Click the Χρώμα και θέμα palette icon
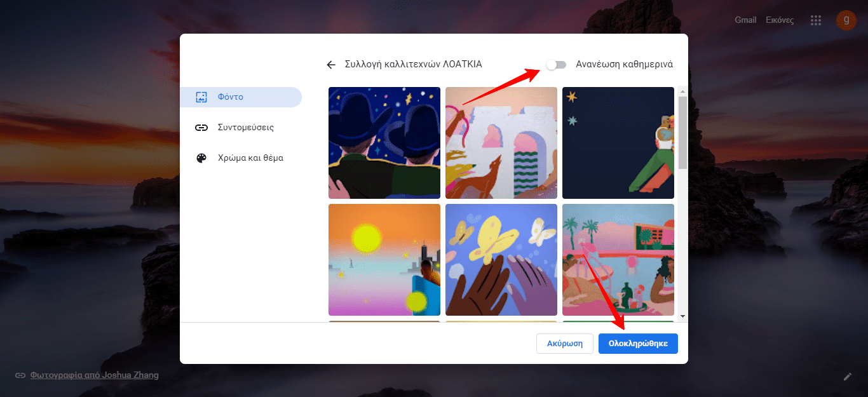The image size is (868, 397). coord(201,157)
